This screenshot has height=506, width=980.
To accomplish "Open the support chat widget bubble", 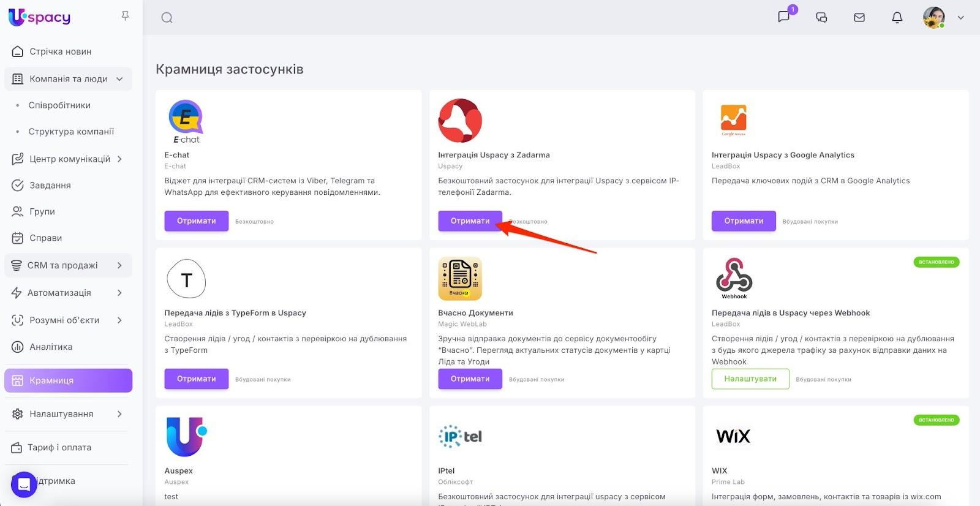I will click(x=24, y=485).
